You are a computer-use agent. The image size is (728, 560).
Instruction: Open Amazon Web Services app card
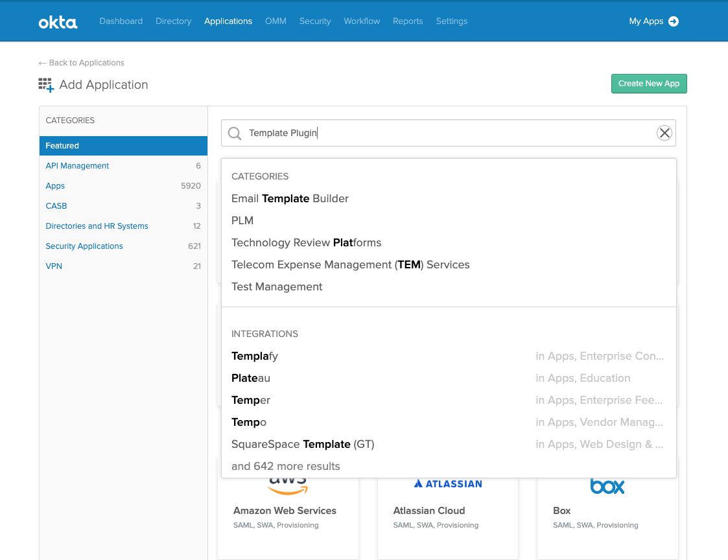coord(288,518)
